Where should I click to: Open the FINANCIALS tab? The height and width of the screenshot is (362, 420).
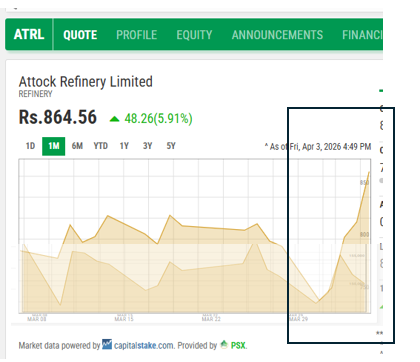[362, 35]
